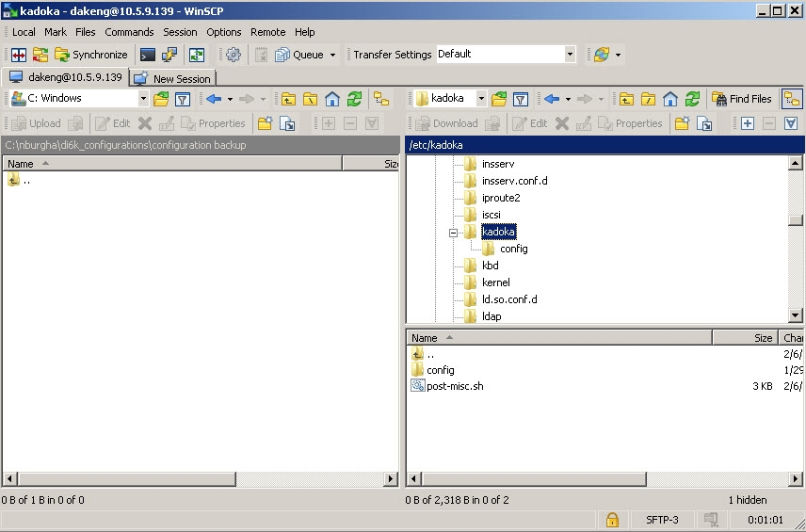Select config folder in remote file list
Image resolution: width=806 pixels, height=532 pixels.
(440, 370)
